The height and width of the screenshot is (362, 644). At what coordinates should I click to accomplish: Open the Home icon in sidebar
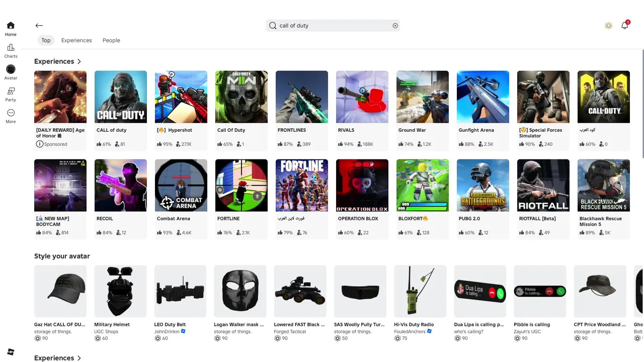coord(11,26)
